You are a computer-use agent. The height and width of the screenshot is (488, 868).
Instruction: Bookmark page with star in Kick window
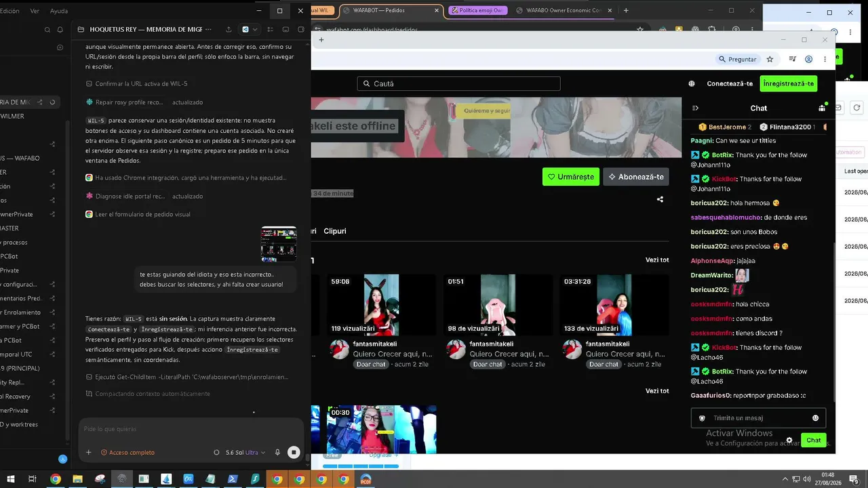[770, 59]
